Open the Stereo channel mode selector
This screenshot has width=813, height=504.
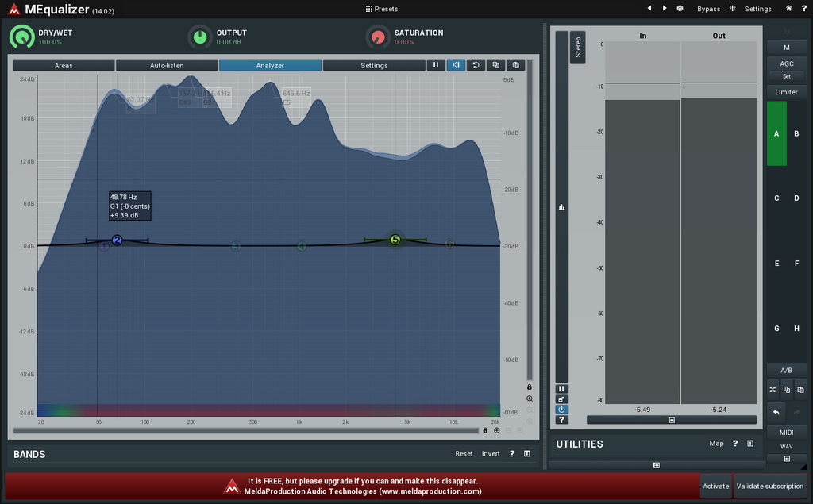(x=578, y=47)
